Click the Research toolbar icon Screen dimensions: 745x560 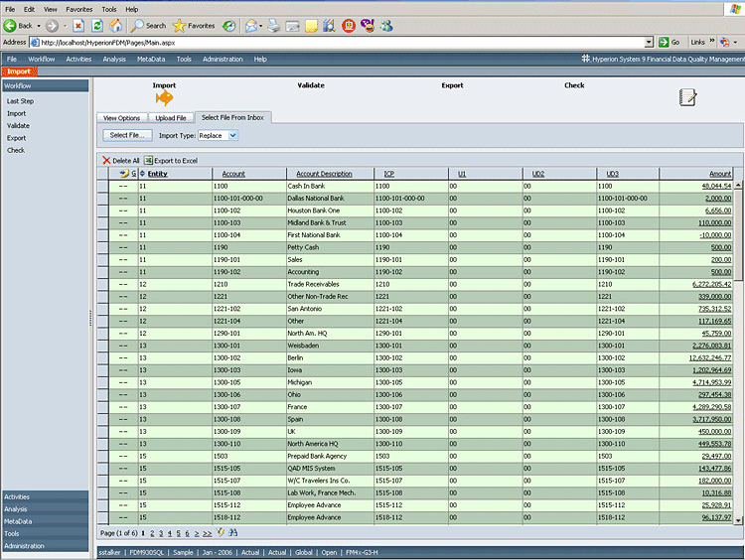point(329,26)
